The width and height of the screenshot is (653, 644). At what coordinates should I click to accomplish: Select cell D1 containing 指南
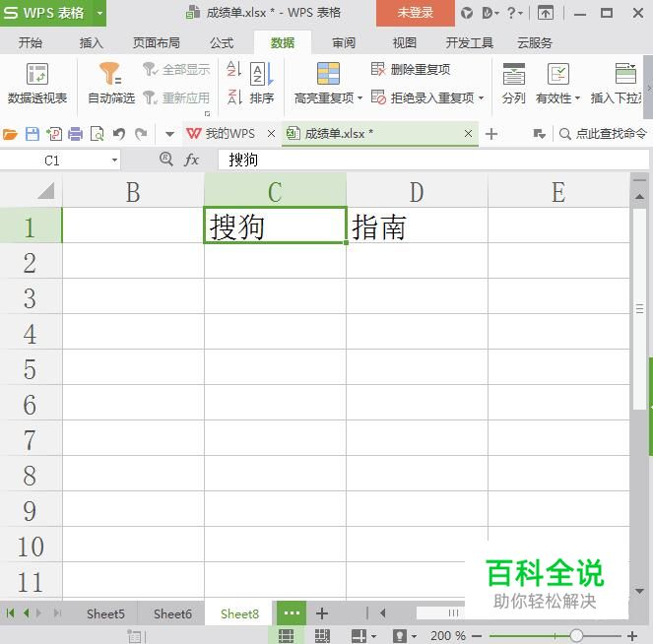click(x=417, y=225)
